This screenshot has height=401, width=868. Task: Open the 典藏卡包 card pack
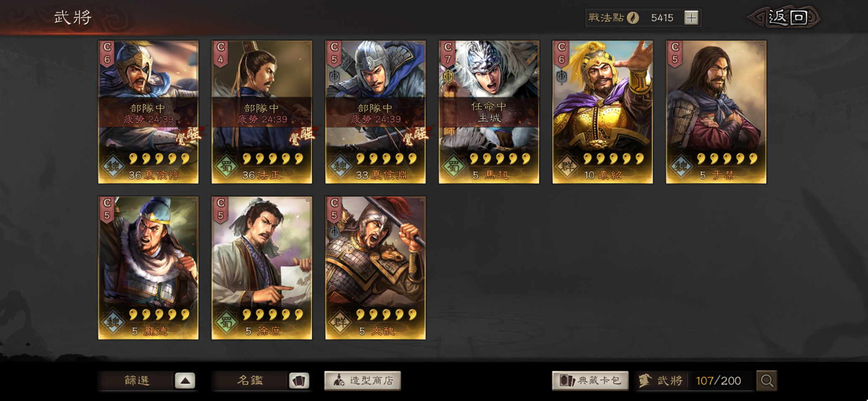[590, 381]
